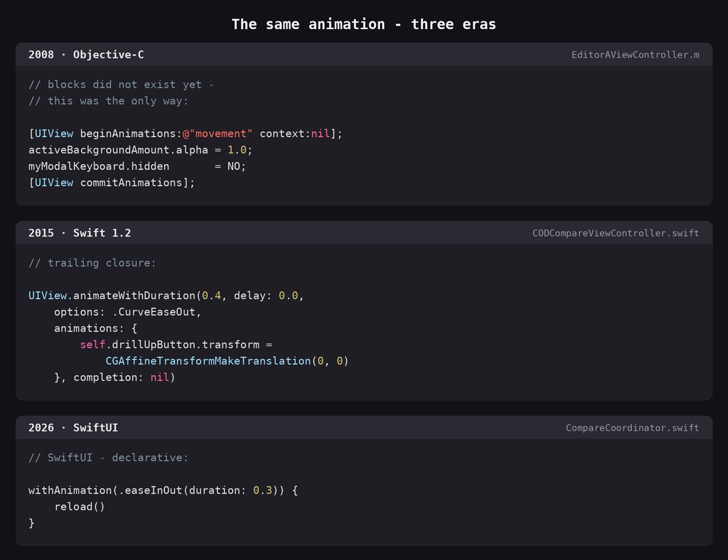Screen dimensions: 728x560
Task: Click the title 'The same animation - three eras'
Action: coord(363,24)
